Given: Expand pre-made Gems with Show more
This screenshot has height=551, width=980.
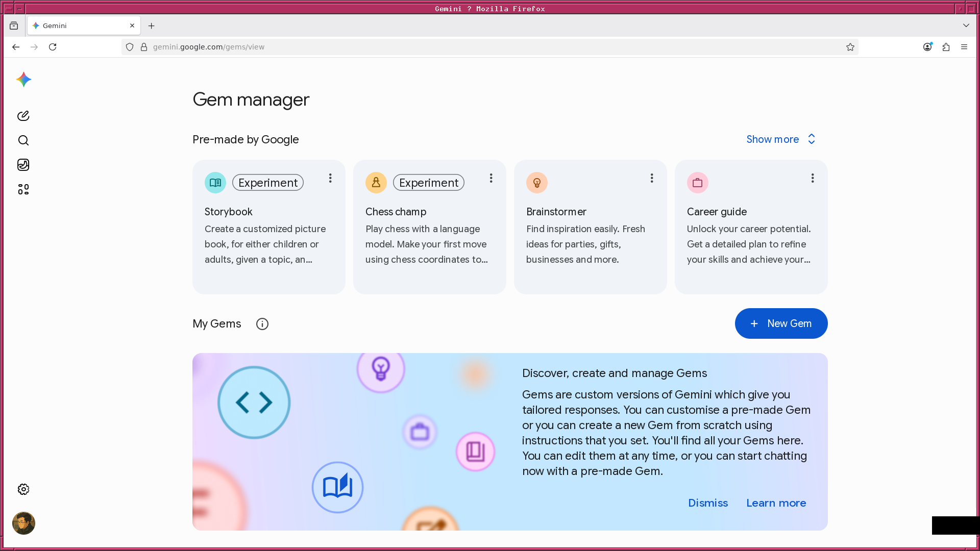Looking at the screenshot, I should (x=781, y=139).
